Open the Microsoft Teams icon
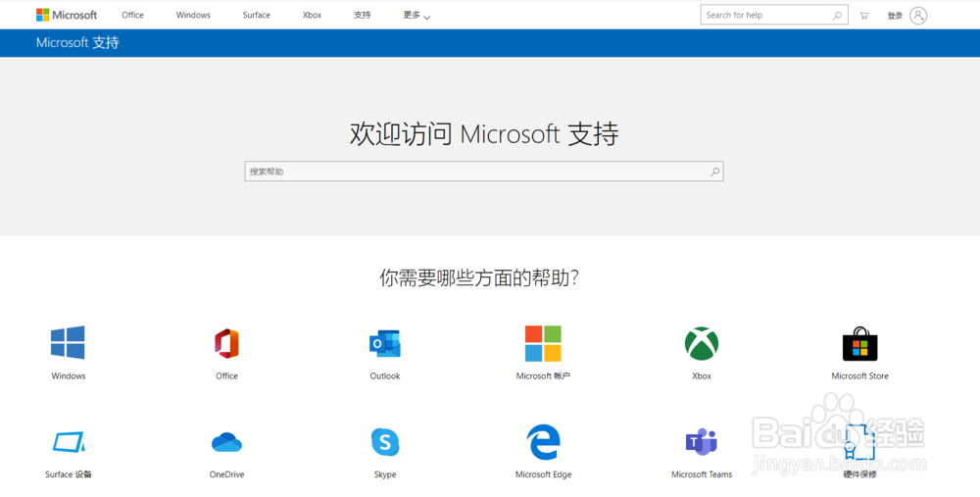The image size is (980, 497). point(702,442)
